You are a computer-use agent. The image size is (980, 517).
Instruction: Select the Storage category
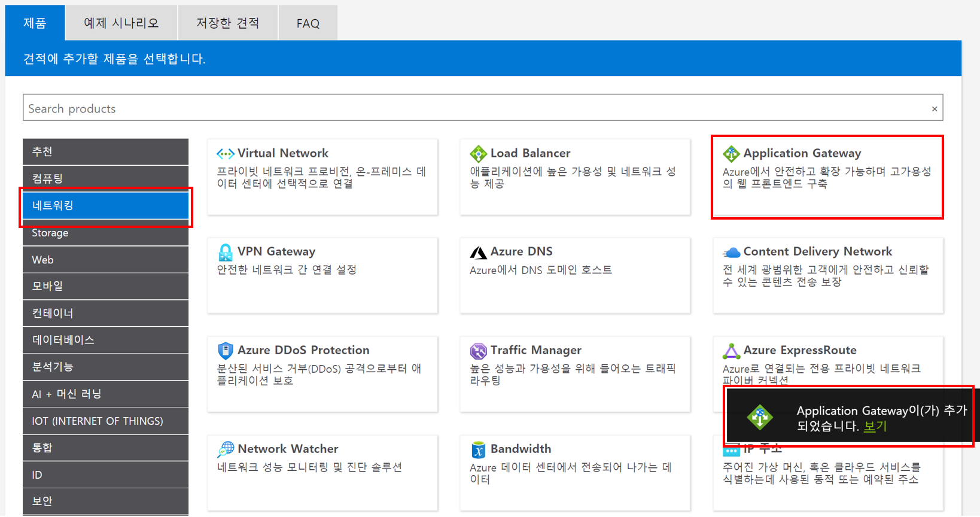105,233
